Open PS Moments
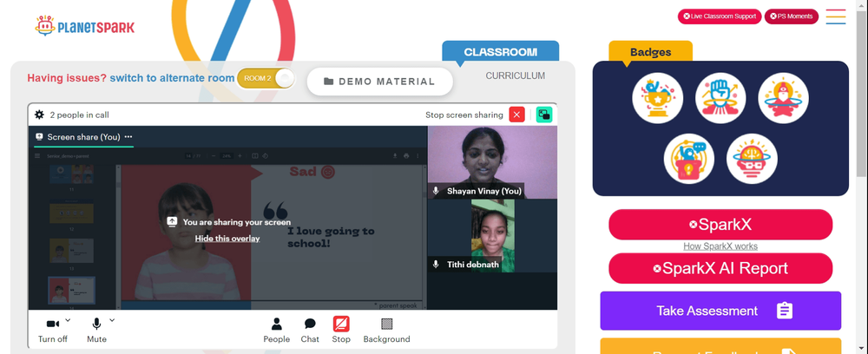The width and height of the screenshot is (868, 354). [x=792, y=16]
